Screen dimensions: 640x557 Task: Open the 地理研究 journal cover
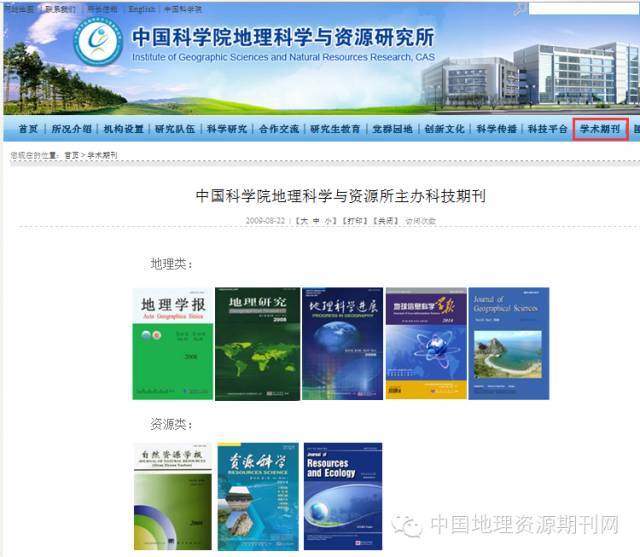click(258, 344)
